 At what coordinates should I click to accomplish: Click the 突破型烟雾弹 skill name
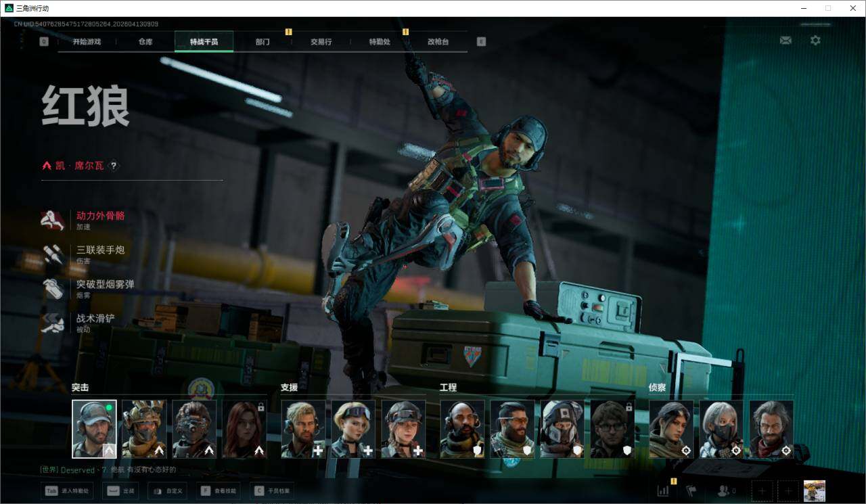coord(105,284)
